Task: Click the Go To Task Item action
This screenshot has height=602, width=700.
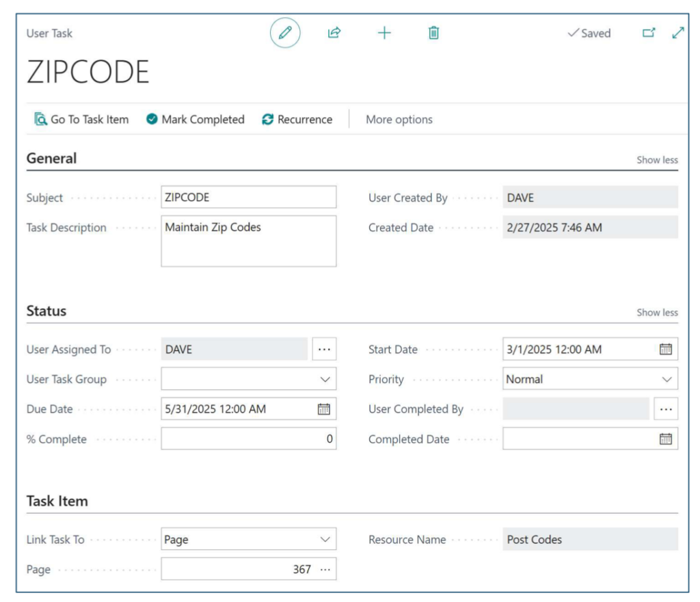Action: click(x=82, y=119)
